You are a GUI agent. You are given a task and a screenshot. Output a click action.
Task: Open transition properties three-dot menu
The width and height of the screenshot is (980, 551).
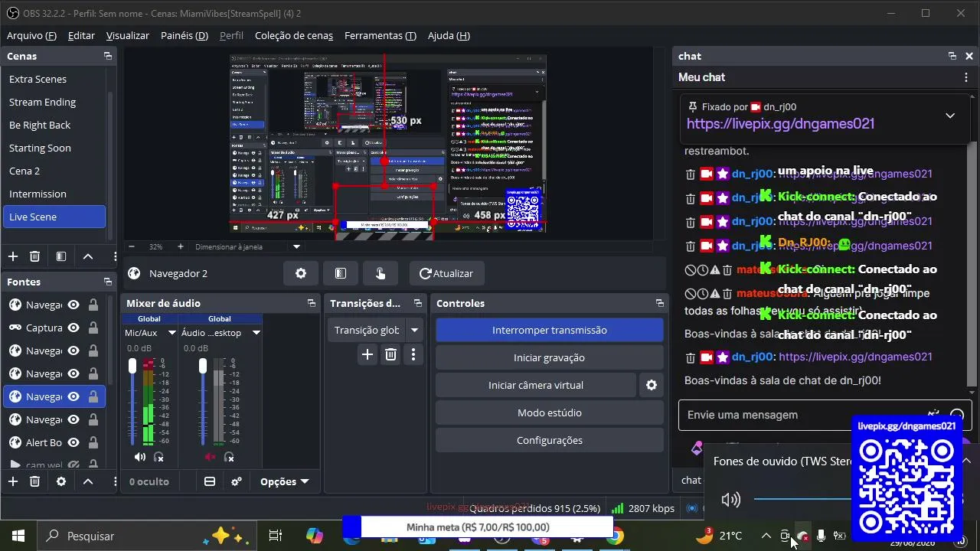(413, 354)
